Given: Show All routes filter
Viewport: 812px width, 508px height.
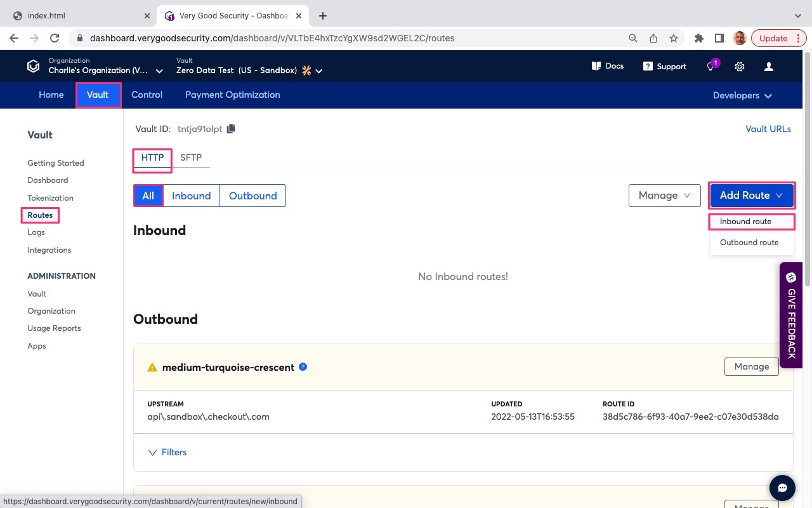Looking at the screenshot, I should coord(148,196).
